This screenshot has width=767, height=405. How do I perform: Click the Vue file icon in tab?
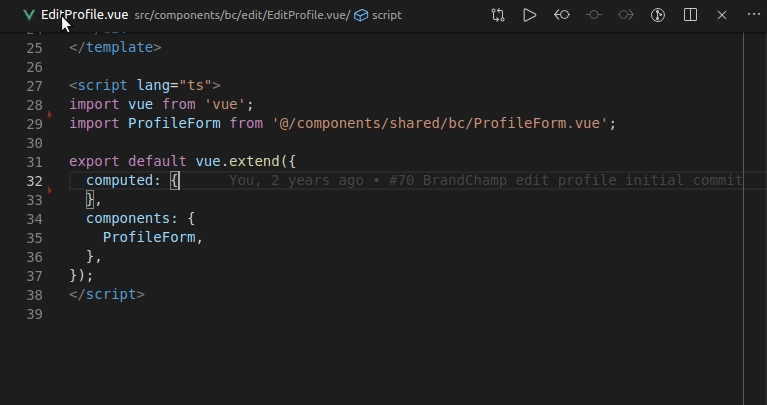(29, 15)
